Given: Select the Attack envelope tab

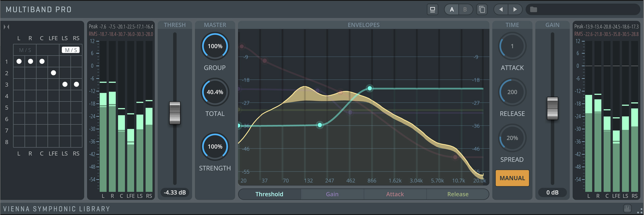Looking at the screenshot, I should (395, 194).
